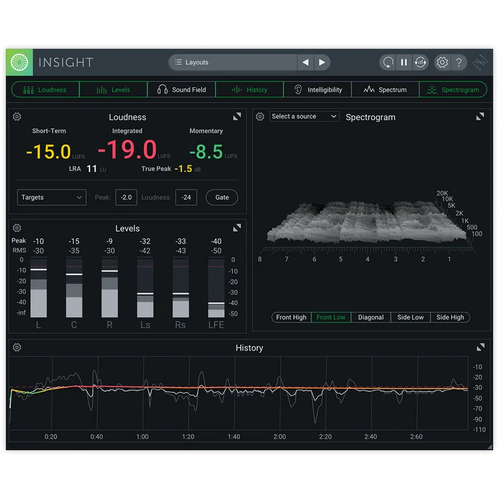This screenshot has height=500, width=500.
Task: Click the C channel level meter
Action: click(x=74, y=287)
